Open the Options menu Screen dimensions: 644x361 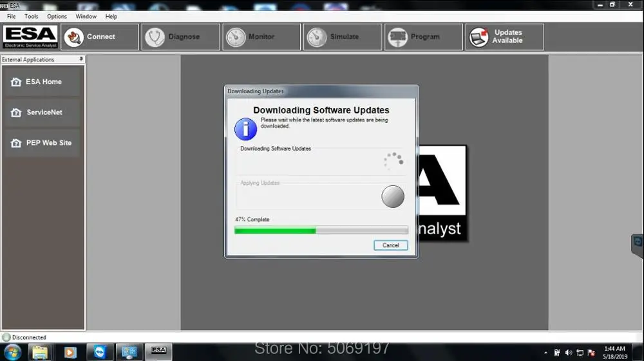point(57,17)
